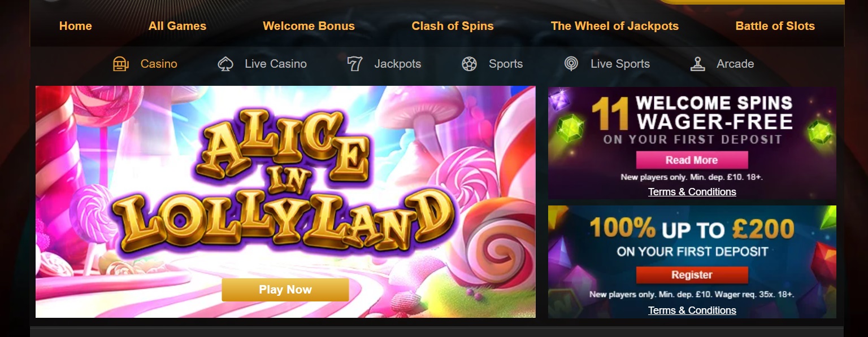Select Clash of Spins in navigation
868x337 pixels.
[x=453, y=26]
